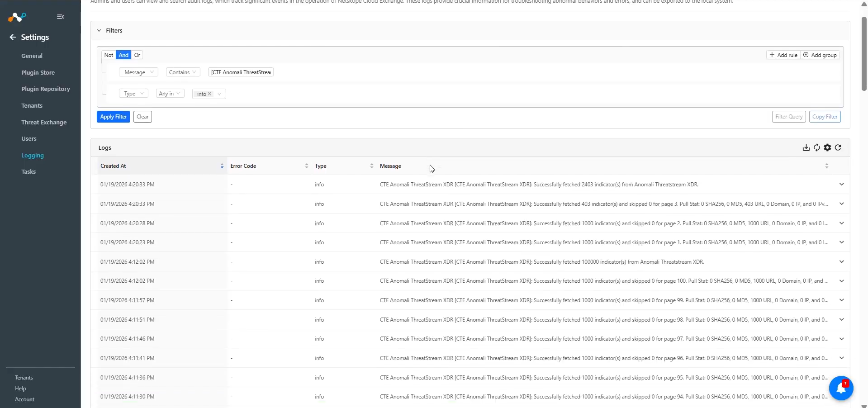Click the circular-arrows sync icon in Logs
This screenshot has width=868, height=408.
click(x=817, y=147)
